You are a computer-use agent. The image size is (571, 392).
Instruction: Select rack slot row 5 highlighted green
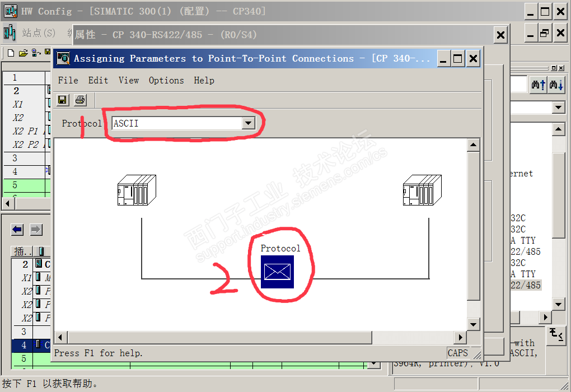click(26, 185)
